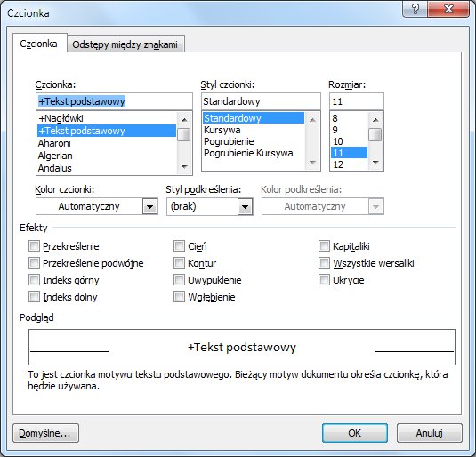Click the help question mark button
This screenshot has height=457, width=476.
click(415, 9)
